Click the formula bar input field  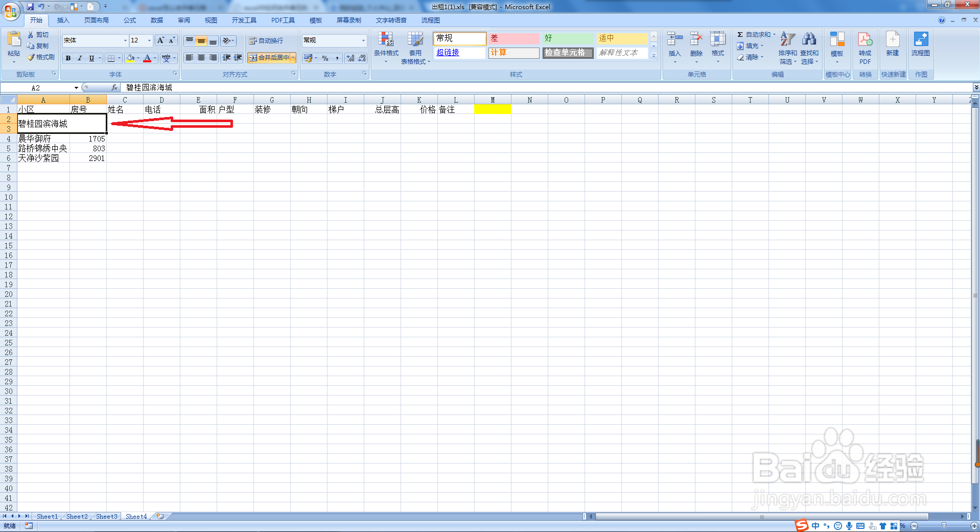pyautogui.click(x=547, y=88)
